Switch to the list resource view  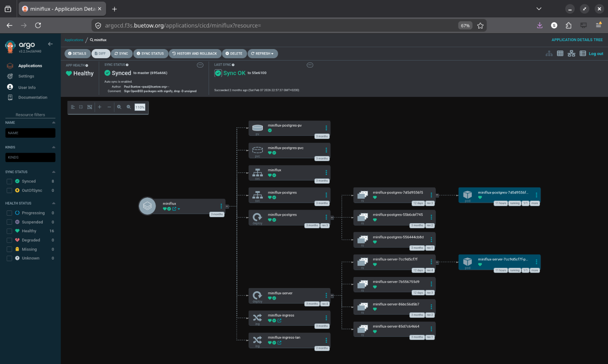(582, 53)
